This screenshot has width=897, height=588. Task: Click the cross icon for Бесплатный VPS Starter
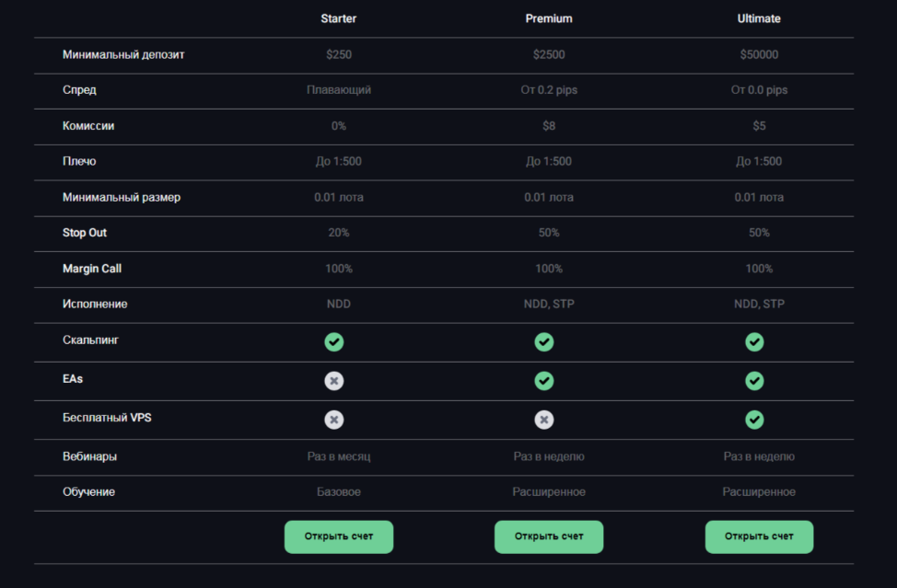click(334, 419)
